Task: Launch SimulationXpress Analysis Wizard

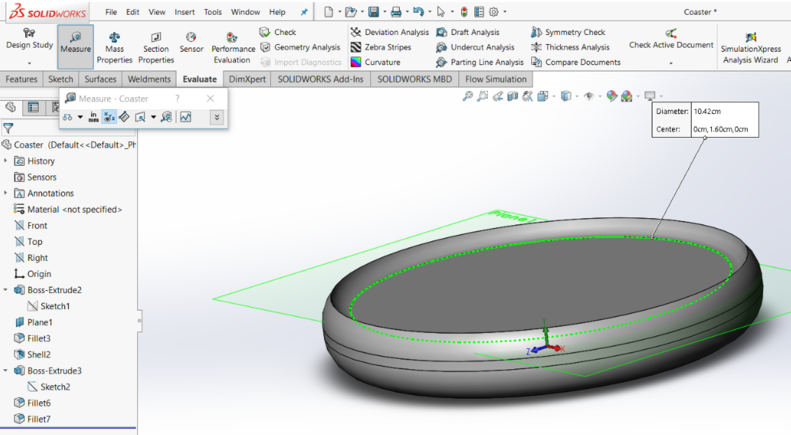Action: tap(750, 48)
